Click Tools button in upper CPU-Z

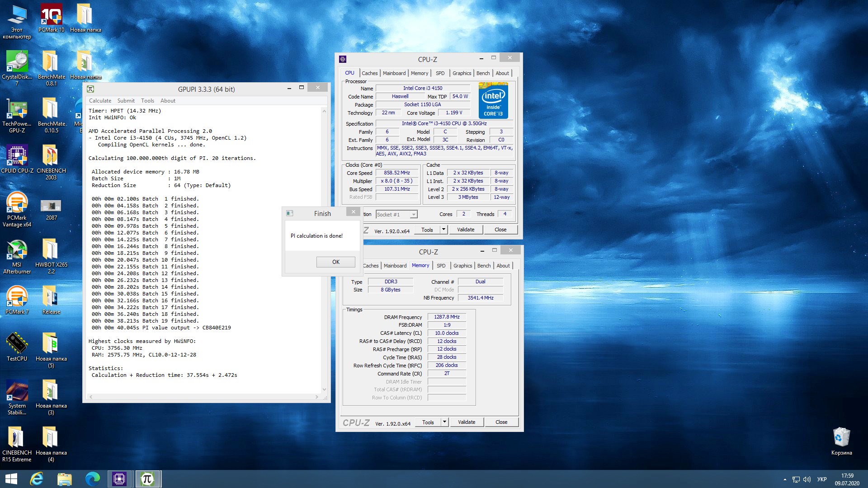[427, 230]
